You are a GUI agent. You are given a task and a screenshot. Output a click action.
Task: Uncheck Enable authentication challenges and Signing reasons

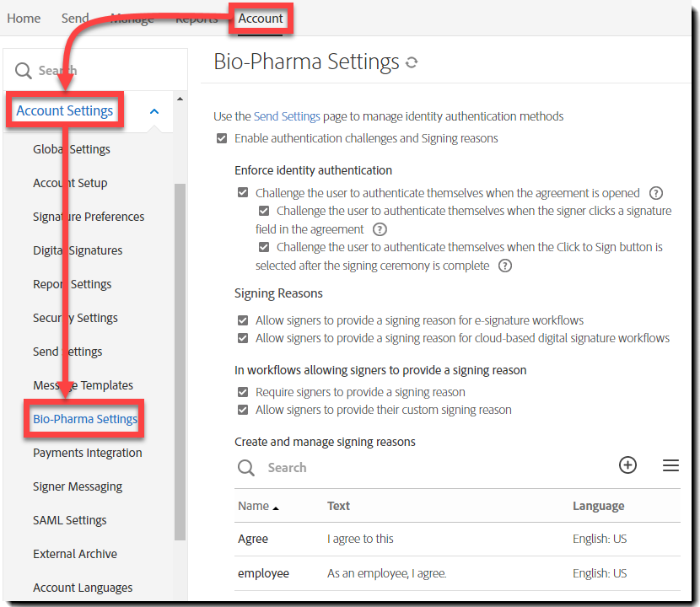pos(222,138)
